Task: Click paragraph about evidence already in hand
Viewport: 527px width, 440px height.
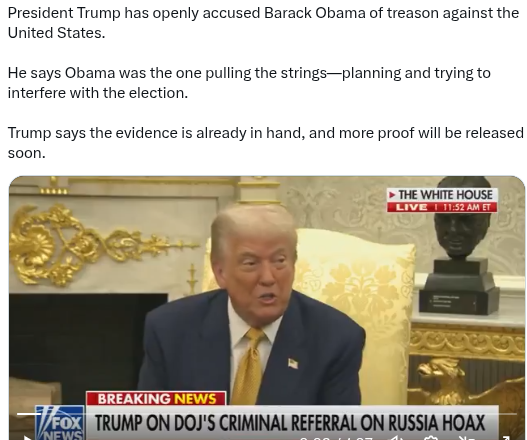Action: tap(266, 143)
